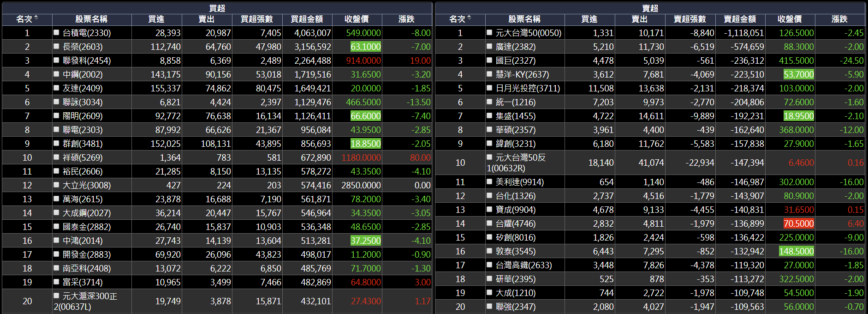Image resolution: width=868 pixels, height=314 pixels.
Task: Toggle the checkbox for 中鋼(2002)
Action: coord(56,74)
